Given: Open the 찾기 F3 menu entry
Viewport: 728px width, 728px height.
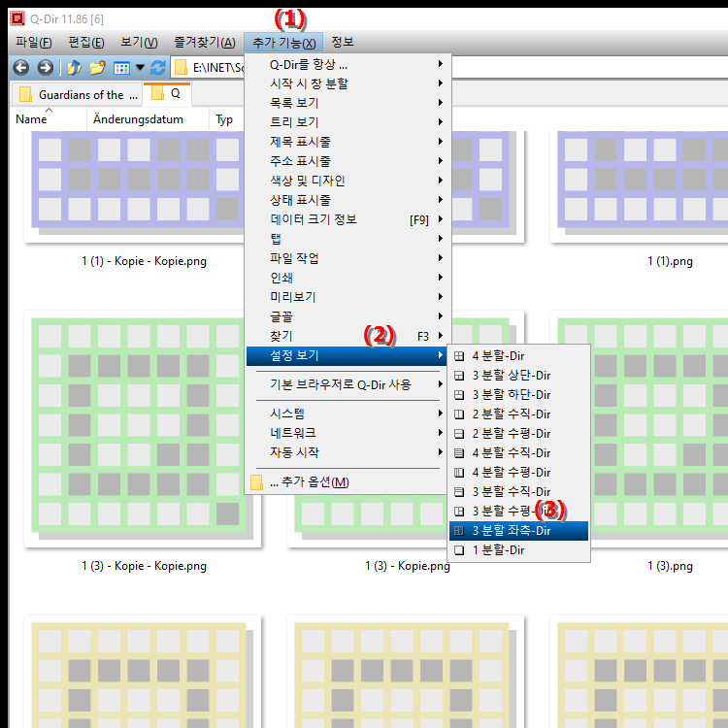Looking at the screenshot, I should pos(347,336).
